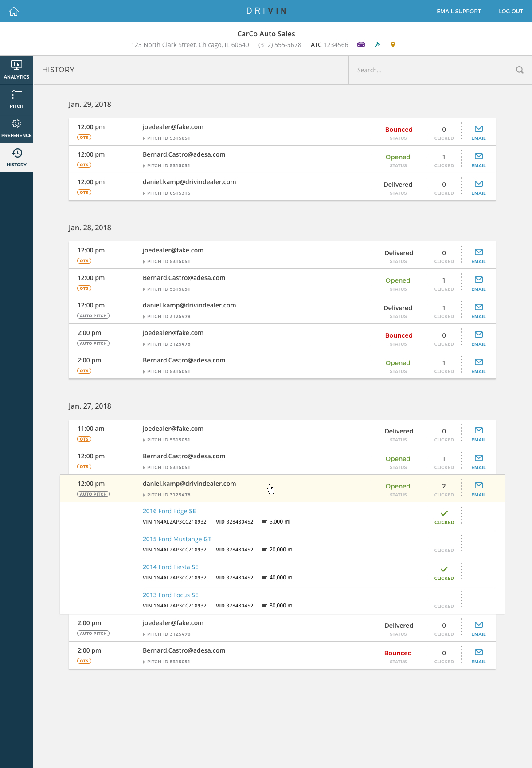Click AUTO PITCH badge in Jan. 28 daniel.kamp row
The width and height of the screenshot is (532, 768).
click(x=94, y=316)
